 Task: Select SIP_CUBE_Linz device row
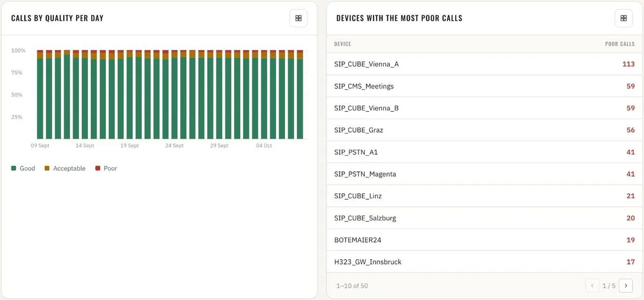click(x=485, y=196)
